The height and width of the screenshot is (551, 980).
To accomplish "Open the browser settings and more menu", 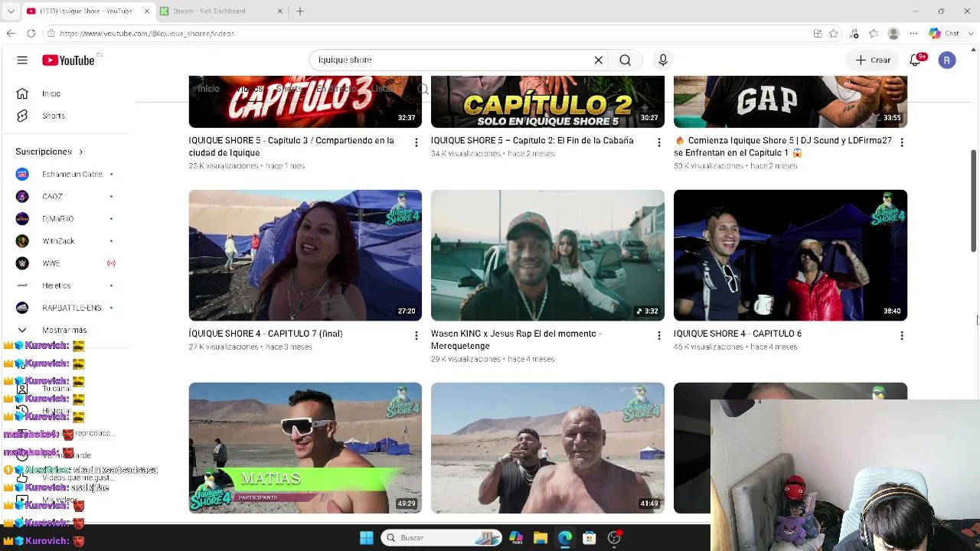I will 913,34.
